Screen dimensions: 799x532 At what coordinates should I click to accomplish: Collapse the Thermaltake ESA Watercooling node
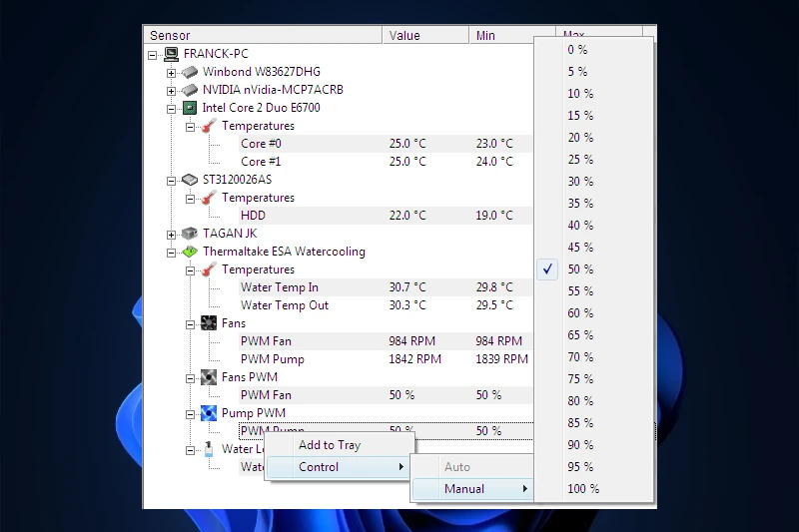(x=171, y=253)
